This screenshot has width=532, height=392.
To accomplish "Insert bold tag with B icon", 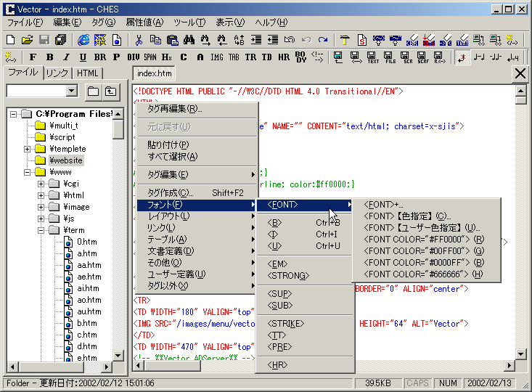I will click(x=50, y=57).
